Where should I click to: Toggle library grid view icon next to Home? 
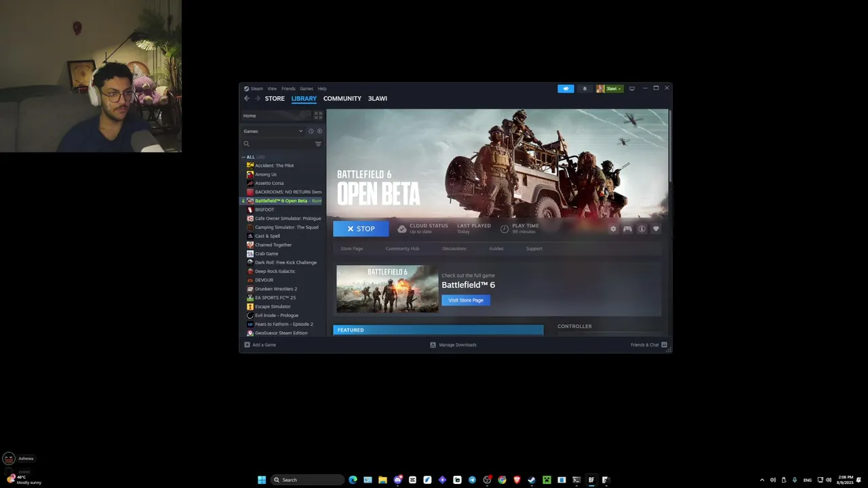[x=318, y=116]
